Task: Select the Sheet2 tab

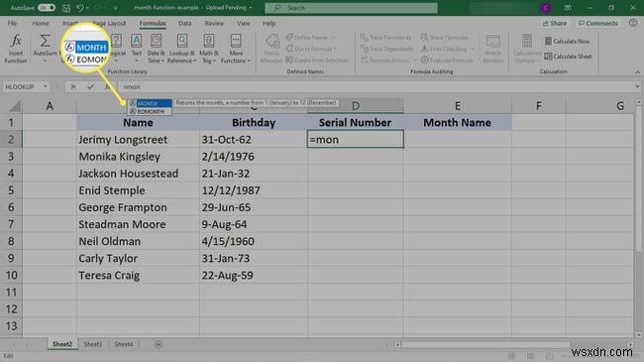Action: [x=62, y=344]
